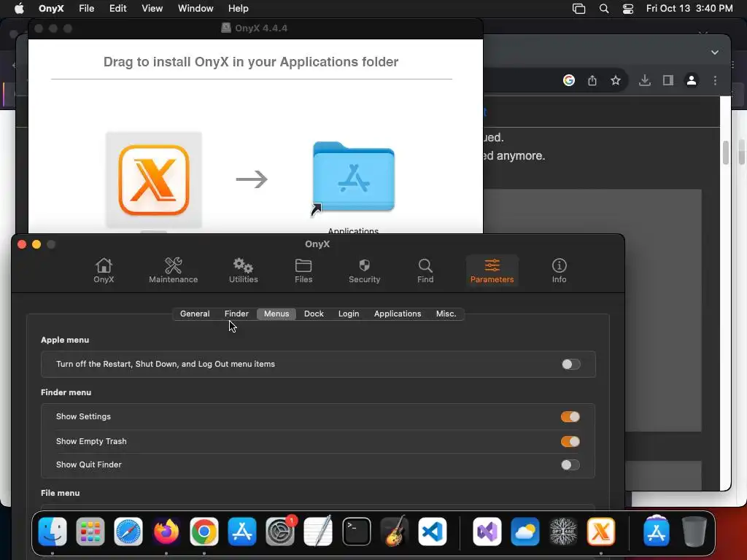Screen dimensions: 747x560
Task: Open Spotlight search in menu bar
Action: coord(603,9)
